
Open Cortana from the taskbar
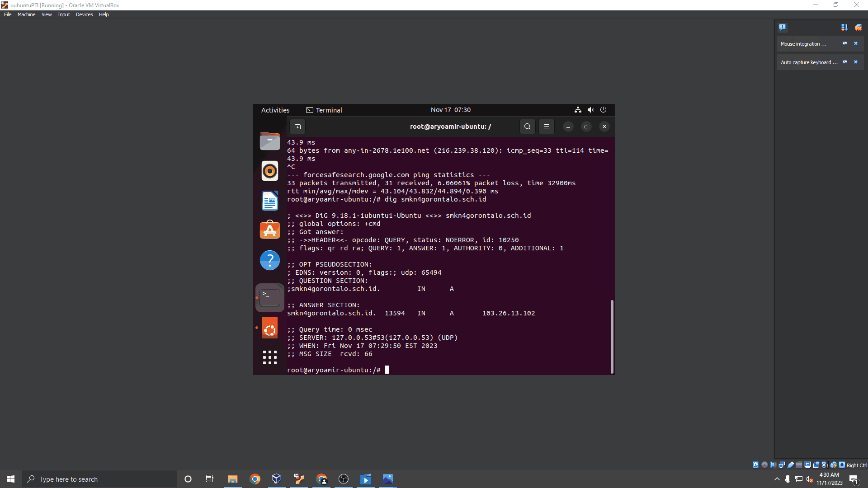[x=188, y=479]
